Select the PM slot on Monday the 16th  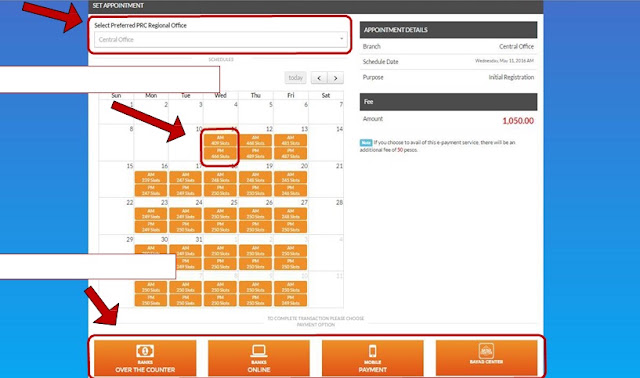click(151, 190)
